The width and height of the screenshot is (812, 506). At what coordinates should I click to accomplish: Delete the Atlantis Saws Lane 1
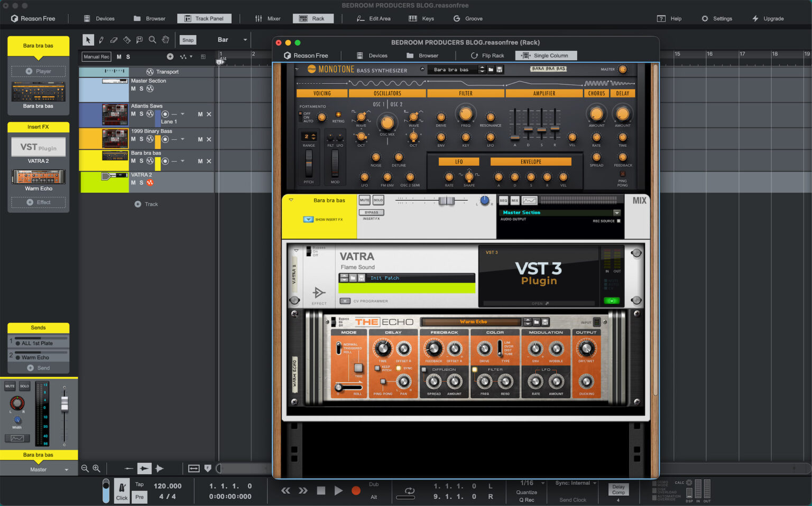coord(209,114)
